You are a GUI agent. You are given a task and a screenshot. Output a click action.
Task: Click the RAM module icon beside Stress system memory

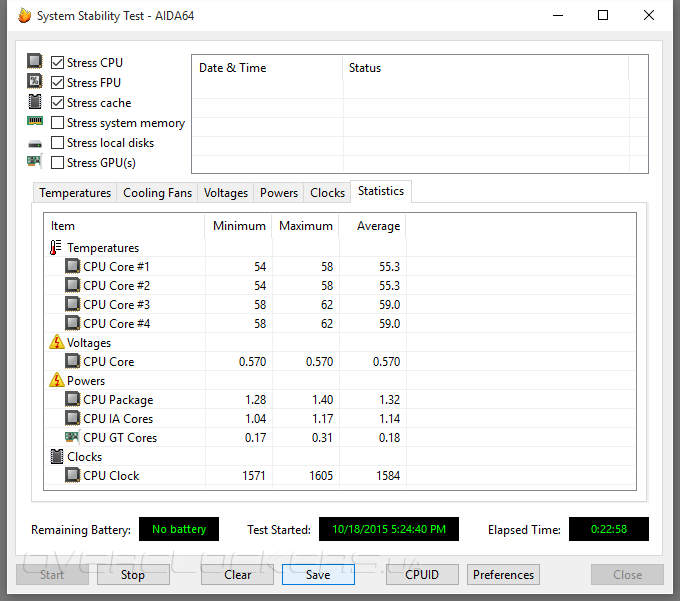[35, 121]
